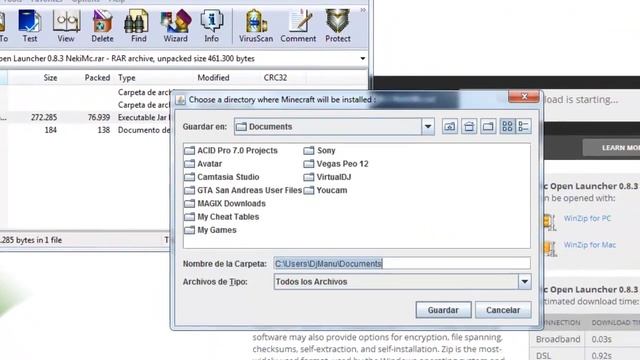Select GTA San Andreas User Files folder
640x360 pixels.
(243, 190)
